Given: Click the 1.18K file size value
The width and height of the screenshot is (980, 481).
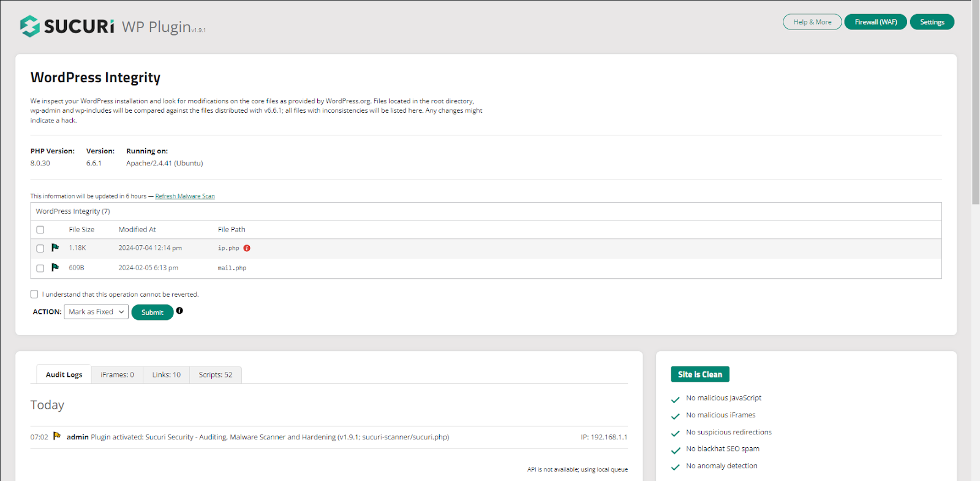Looking at the screenshot, I should (x=77, y=248).
